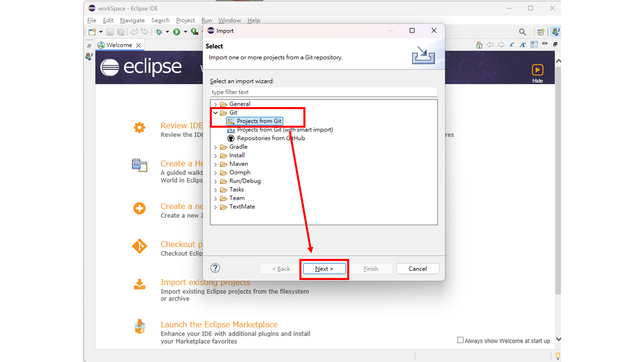Open the New wizard dropdown arrow

(x=101, y=32)
